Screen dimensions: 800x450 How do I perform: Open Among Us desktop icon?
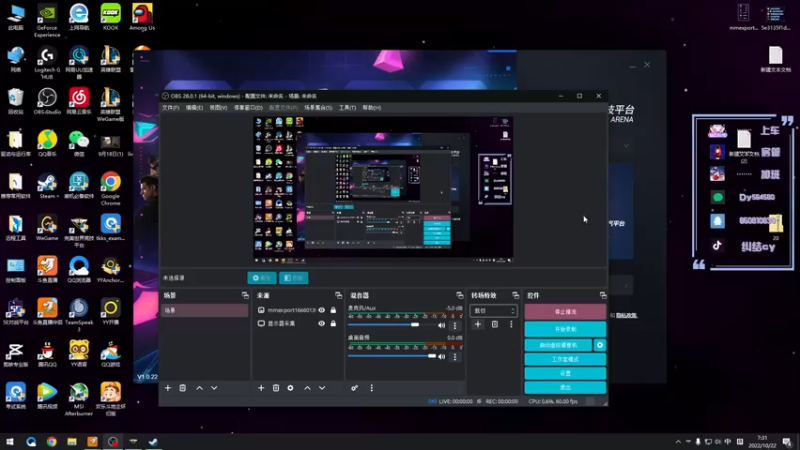coord(142,17)
